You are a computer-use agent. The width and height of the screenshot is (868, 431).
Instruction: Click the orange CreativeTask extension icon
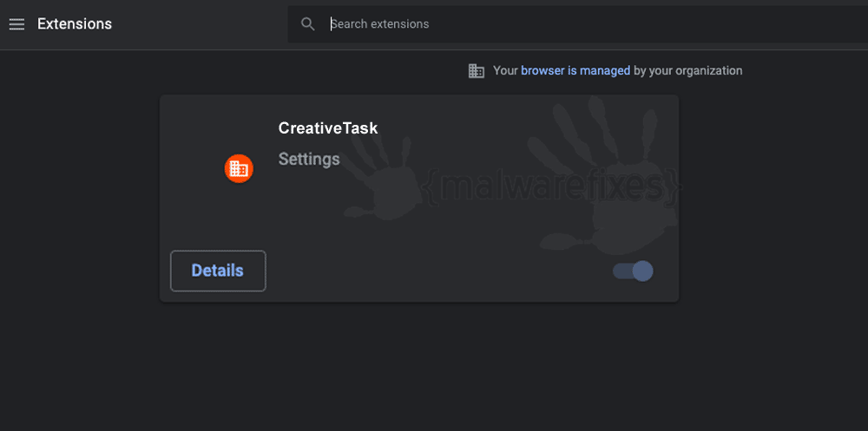coord(239,169)
